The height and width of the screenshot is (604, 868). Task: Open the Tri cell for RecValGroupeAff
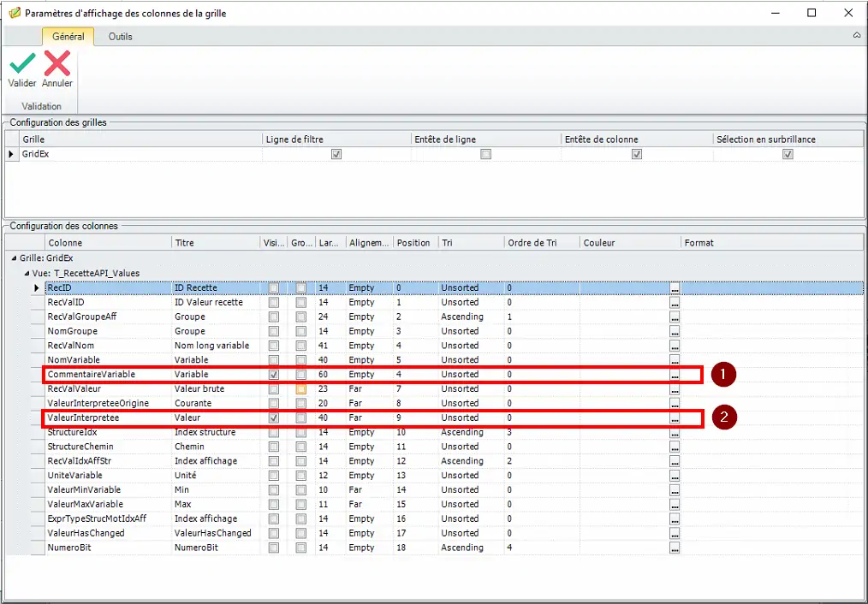[x=471, y=317]
